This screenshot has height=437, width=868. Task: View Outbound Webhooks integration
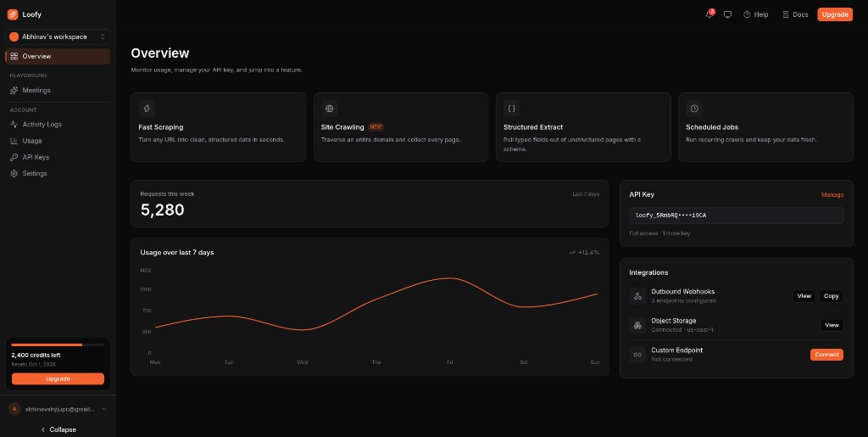click(804, 296)
